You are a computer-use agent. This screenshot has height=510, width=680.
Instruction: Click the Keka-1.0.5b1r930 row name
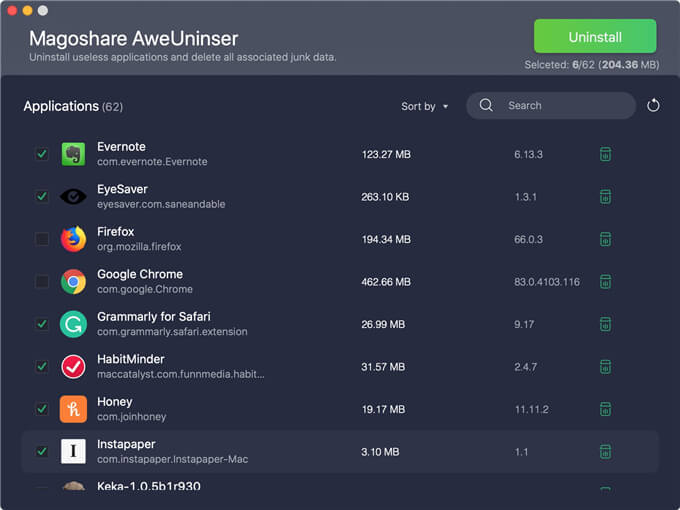click(x=148, y=486)
